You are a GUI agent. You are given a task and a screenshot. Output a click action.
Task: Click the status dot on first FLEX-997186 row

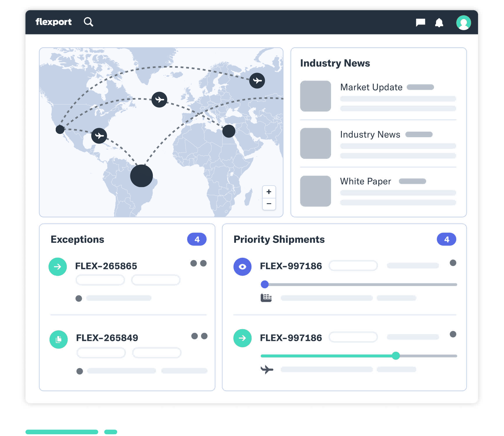tap(453, 263)
